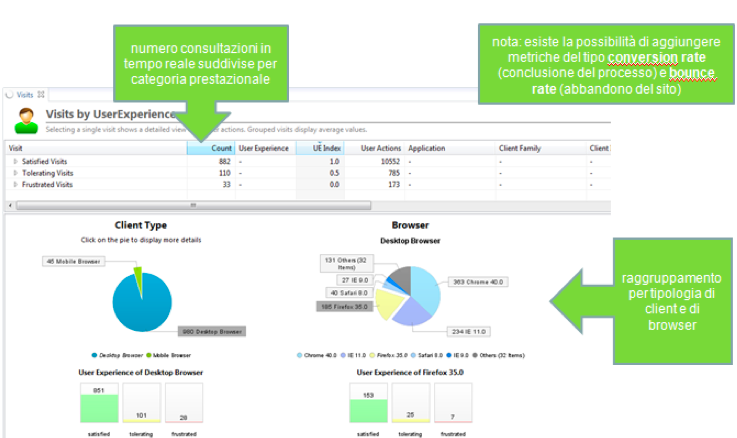Image resolution: width=737 pixels, height=438 pixels.
Task: Sort by the User Actions column header
Action: (x=374, y=148)
